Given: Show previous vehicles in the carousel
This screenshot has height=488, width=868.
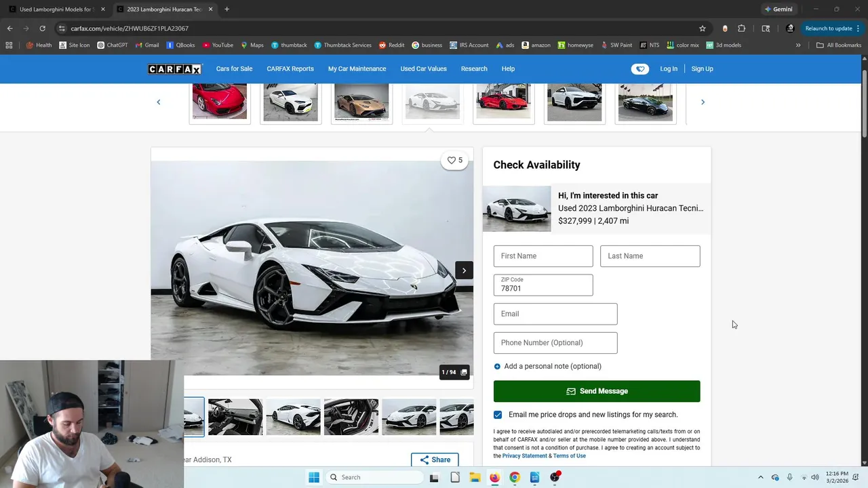Looking at the screenshot, I should click(159, 102).
